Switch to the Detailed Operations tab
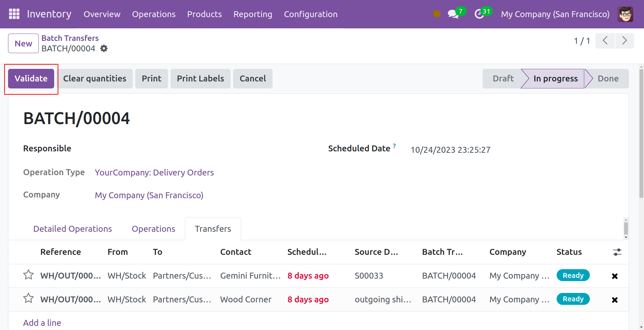644x330 pixels. click(72, 229)
